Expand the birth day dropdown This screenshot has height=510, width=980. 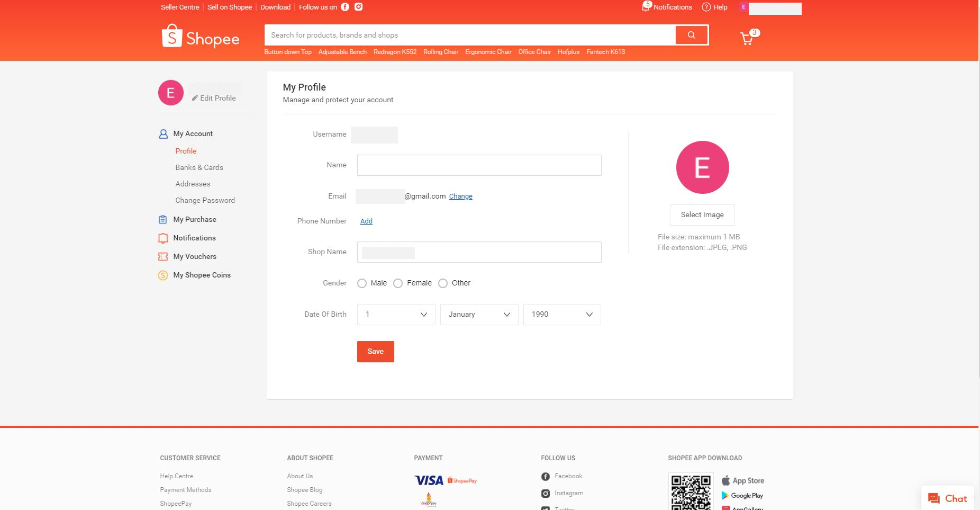coord(396,315)
